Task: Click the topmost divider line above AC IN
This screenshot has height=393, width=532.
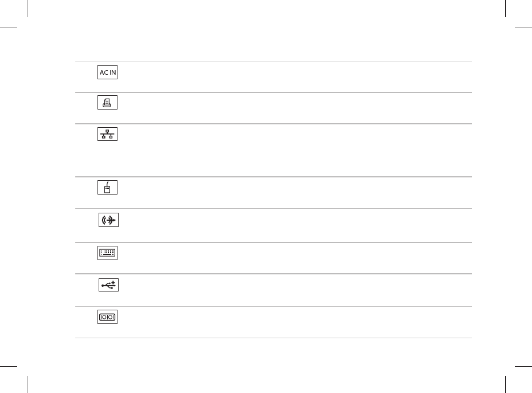Action: coord(274,62)
